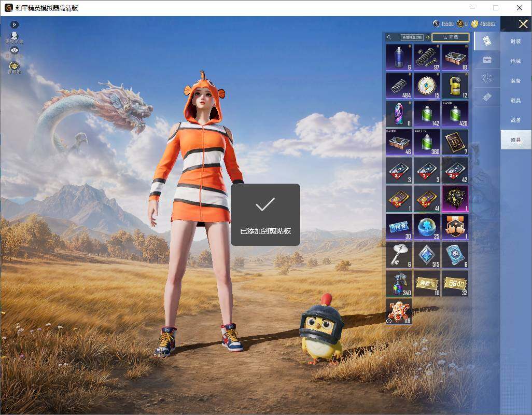Click the chick pet wearing a helmet
The height and width of the screenshot is (415, 532).
tap(321, 330)
